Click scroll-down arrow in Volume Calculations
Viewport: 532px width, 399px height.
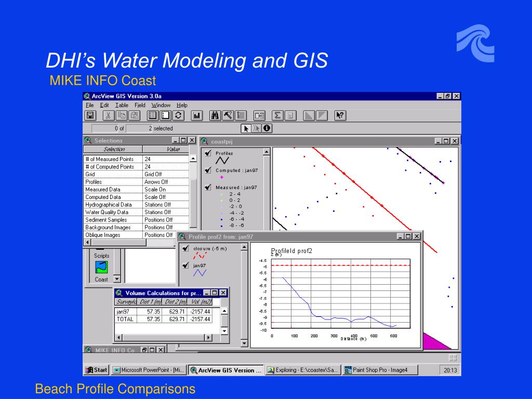(x=224, y=331)
